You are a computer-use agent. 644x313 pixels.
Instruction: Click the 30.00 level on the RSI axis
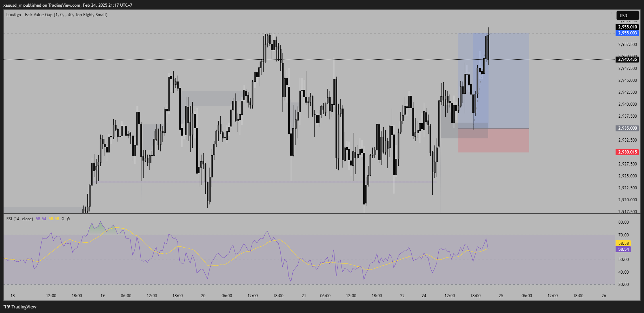(623, 285)
